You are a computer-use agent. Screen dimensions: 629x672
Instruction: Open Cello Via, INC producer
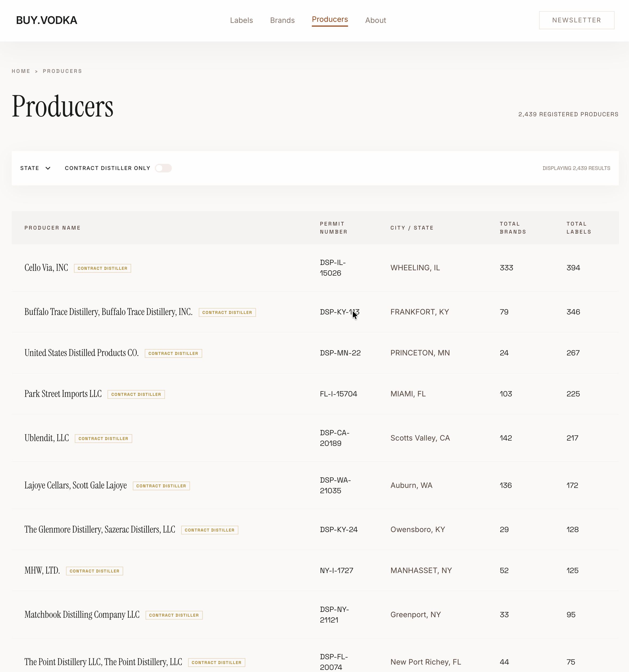point(46,268)
